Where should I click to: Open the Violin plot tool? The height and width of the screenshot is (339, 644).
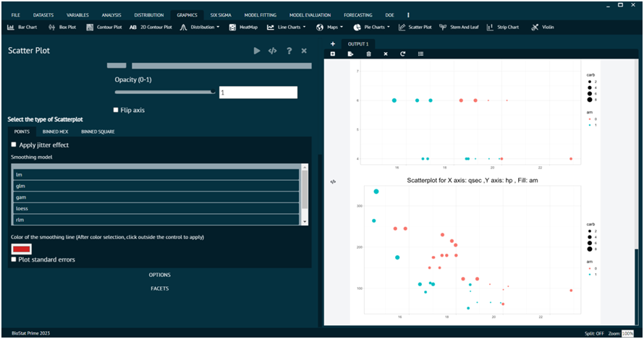[x=543, y=27]
